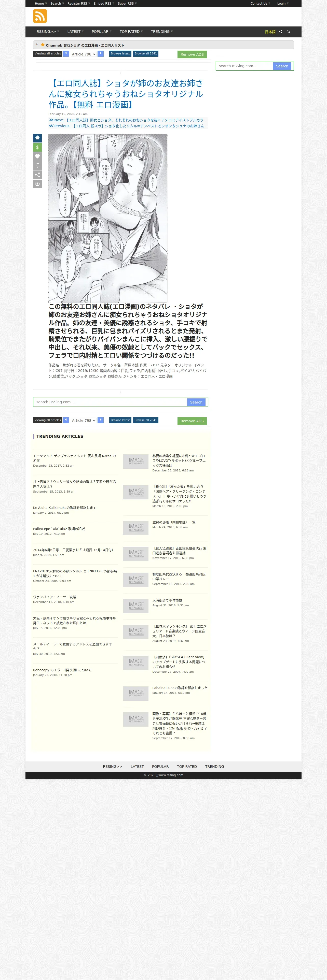This screenshot has height=980, width=327.
Task: Click the heart like icon in the side toolbar
Action: [x=37, y=156]
